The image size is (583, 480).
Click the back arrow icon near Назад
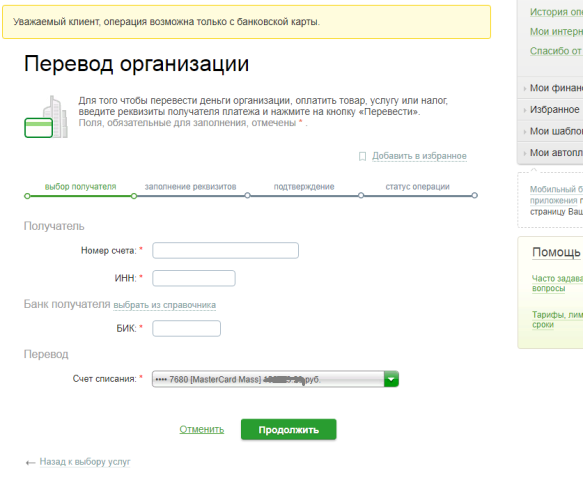[30, 463]
